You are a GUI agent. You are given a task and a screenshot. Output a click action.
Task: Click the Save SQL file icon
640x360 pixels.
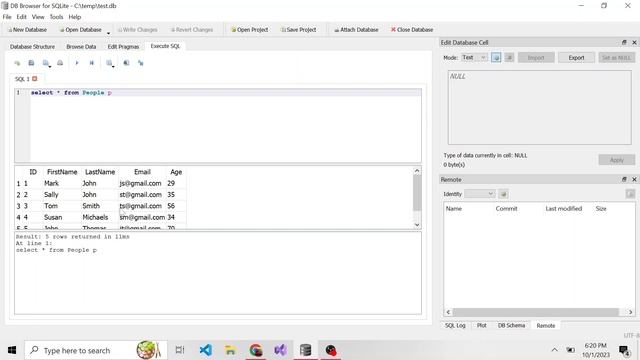46,63
